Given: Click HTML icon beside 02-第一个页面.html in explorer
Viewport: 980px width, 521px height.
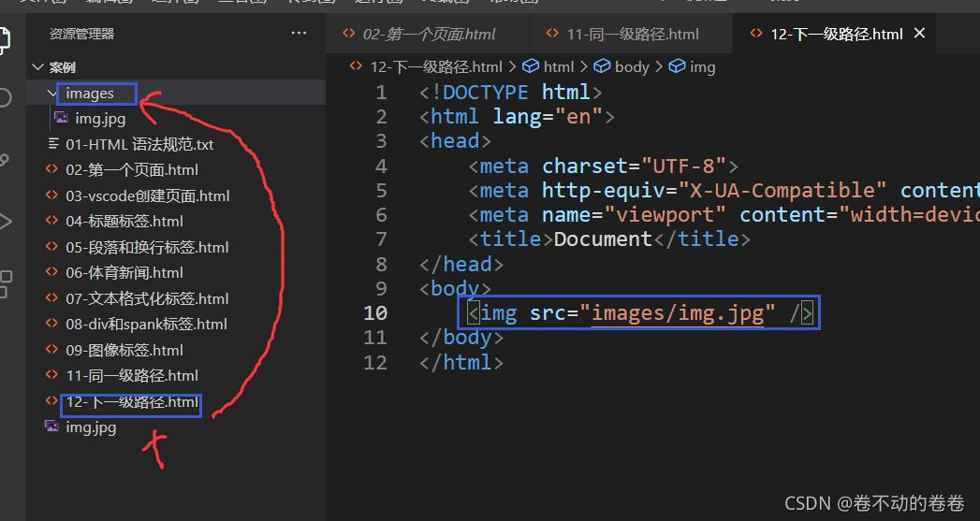Looking at the screenshot, I should 51,168.
